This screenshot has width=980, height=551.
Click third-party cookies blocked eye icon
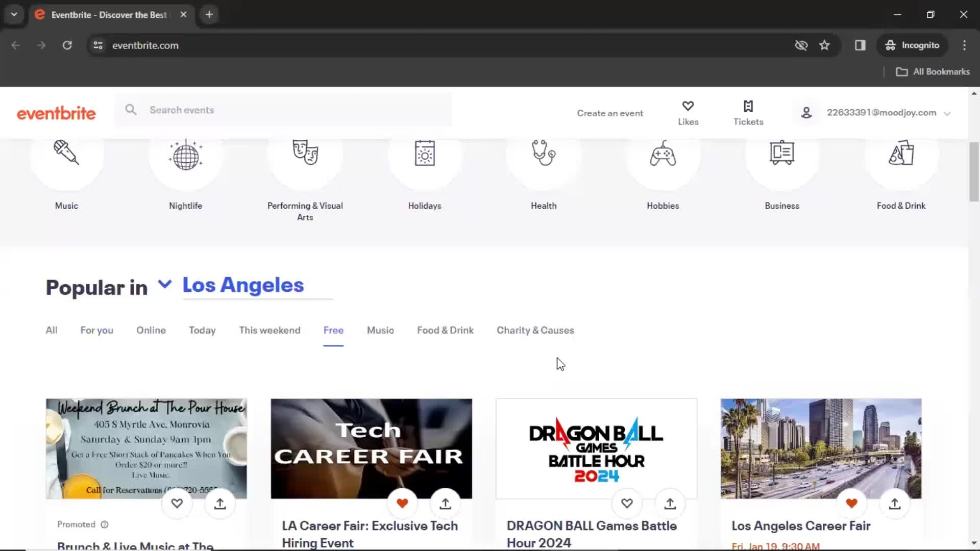801,45
